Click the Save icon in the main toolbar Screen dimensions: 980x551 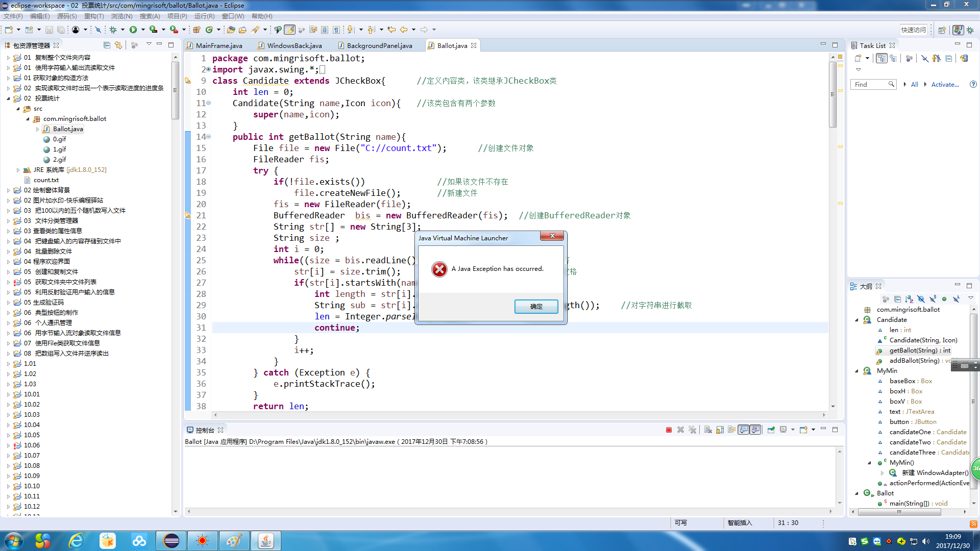pyautogui.click(x=49, y=30)
